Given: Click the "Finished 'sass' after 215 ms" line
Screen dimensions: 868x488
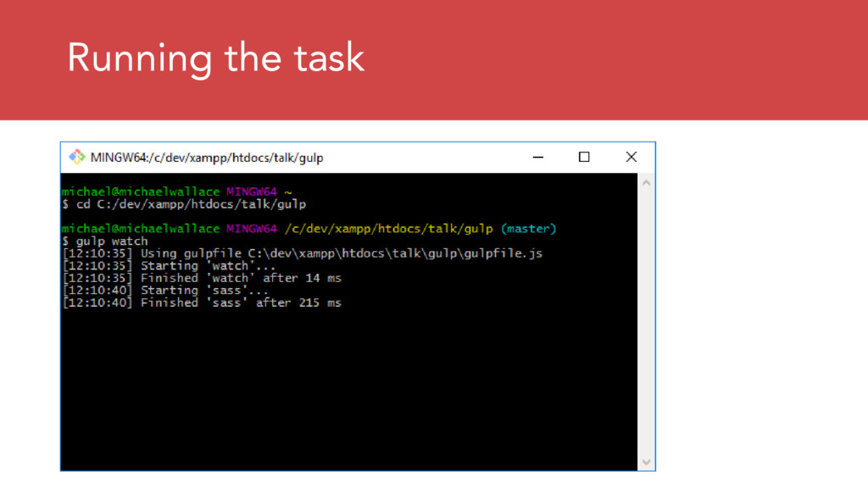Looking at the screenshot, I should click(x=202, y=302).
